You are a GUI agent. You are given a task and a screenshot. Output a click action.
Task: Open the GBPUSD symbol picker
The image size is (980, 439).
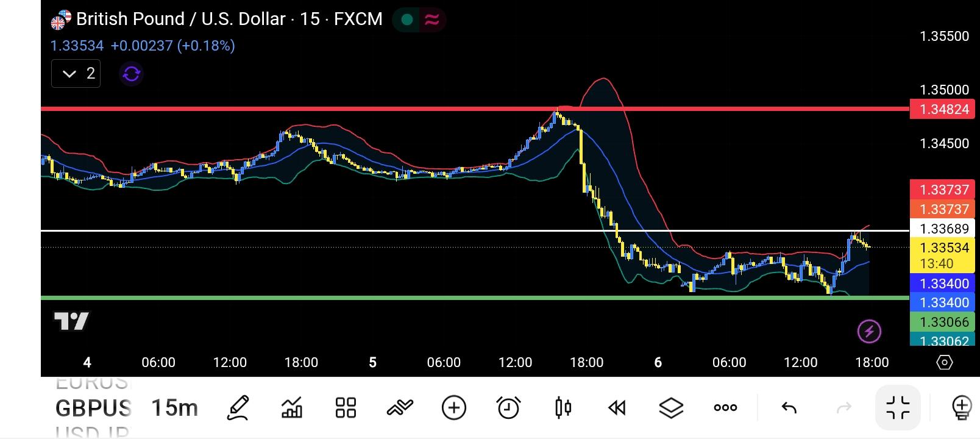coord(93,407)
